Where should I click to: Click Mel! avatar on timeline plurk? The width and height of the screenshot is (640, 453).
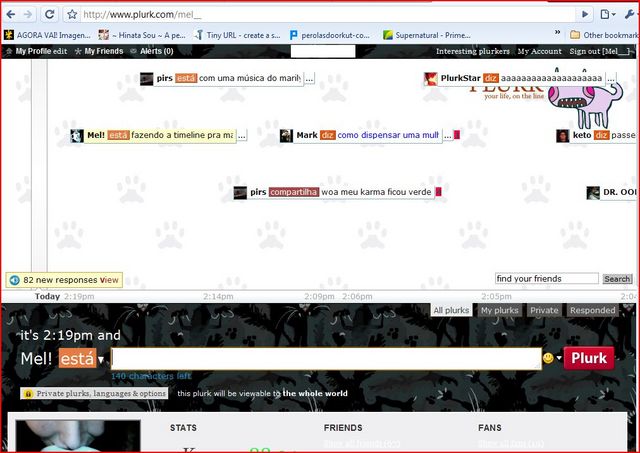(77, 135)
